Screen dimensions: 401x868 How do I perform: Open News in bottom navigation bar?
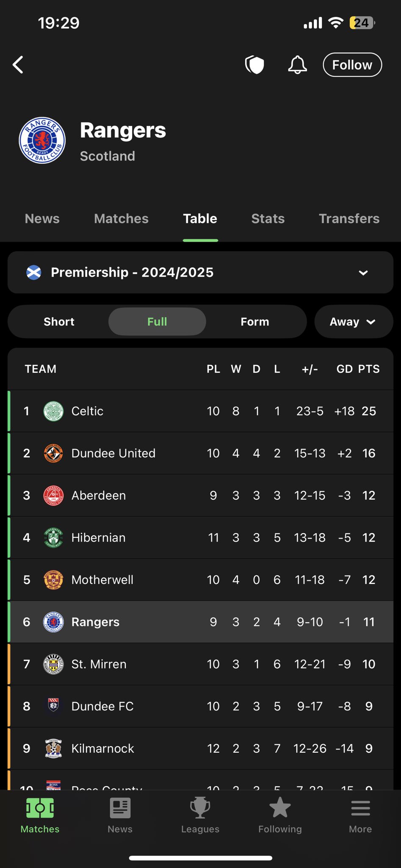click(x=120, y=816)
